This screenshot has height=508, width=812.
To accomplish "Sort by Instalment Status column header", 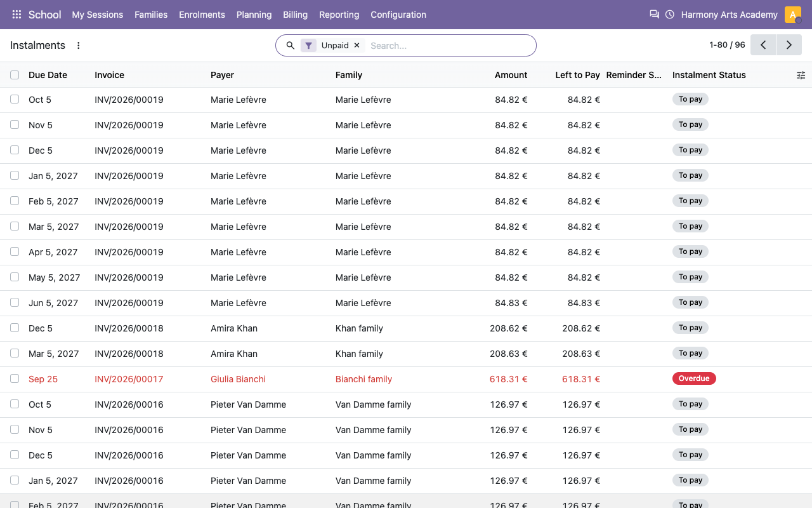I will (709, 75).
